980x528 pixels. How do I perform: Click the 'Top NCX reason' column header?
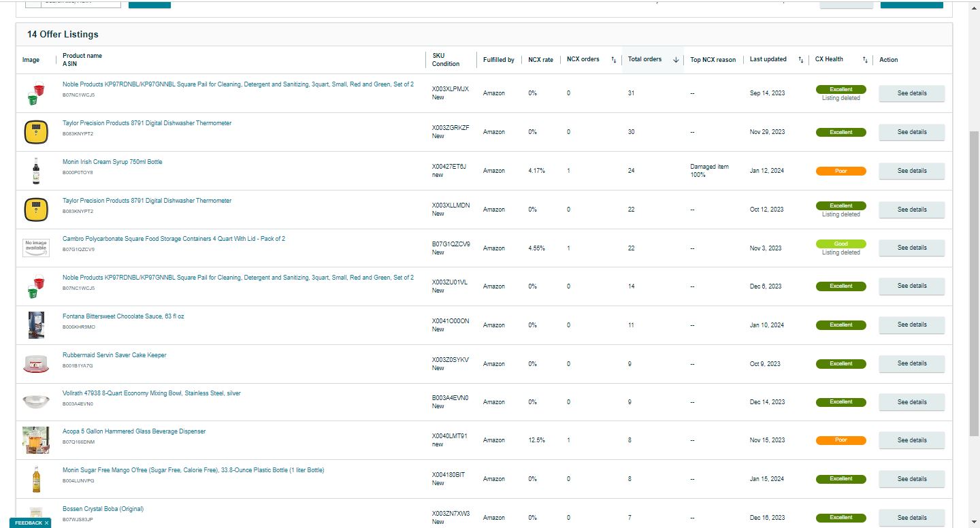pos(713,60)
